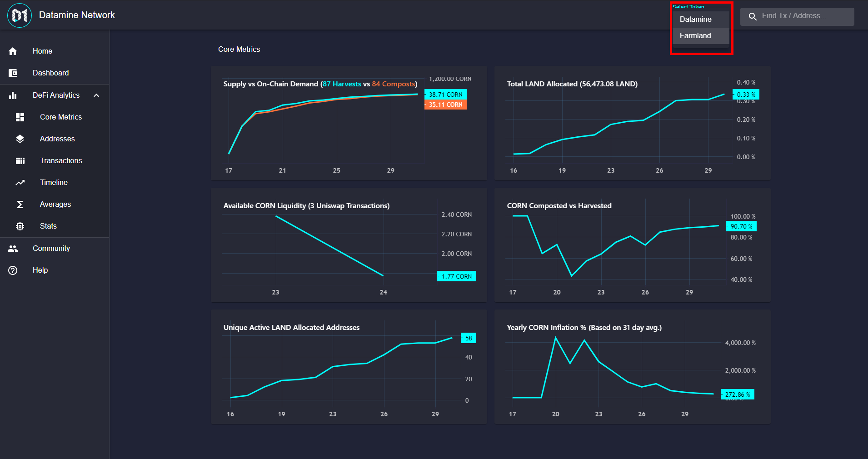Click the DeFi Analytics label
Viewport: 868px width, 459px height.
pos(56,95)
